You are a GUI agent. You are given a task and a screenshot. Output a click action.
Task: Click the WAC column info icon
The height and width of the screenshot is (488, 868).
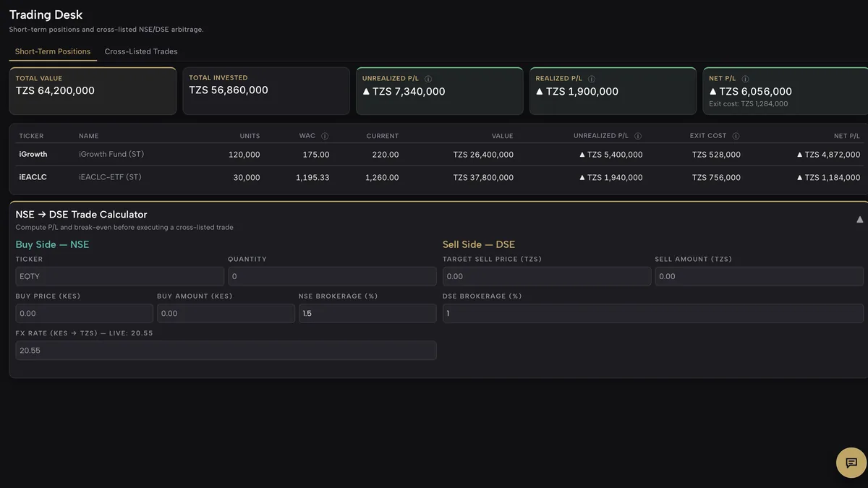click(x=325, y=136)
